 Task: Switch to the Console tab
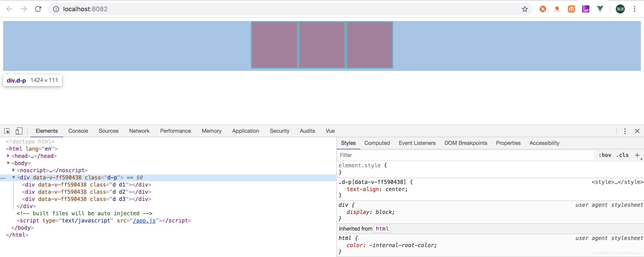tap(78, 131)
